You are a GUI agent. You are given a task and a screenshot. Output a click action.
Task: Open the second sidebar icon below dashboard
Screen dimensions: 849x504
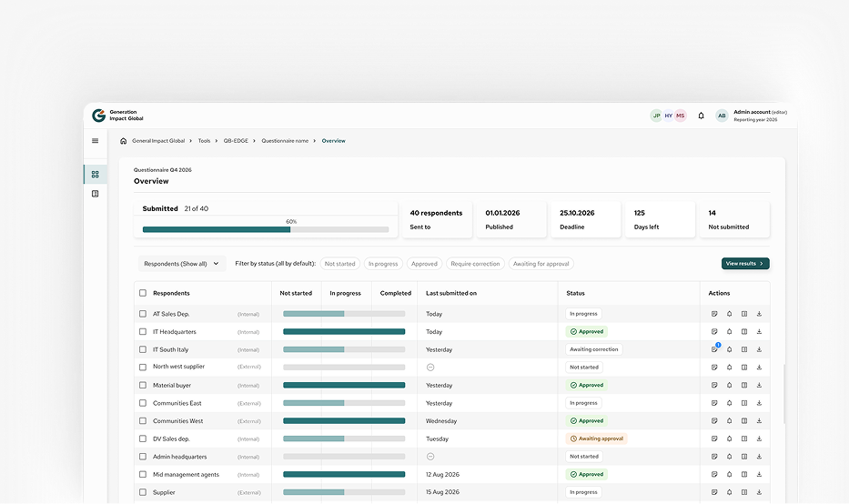pyautogui.click(x=96, y=194)
